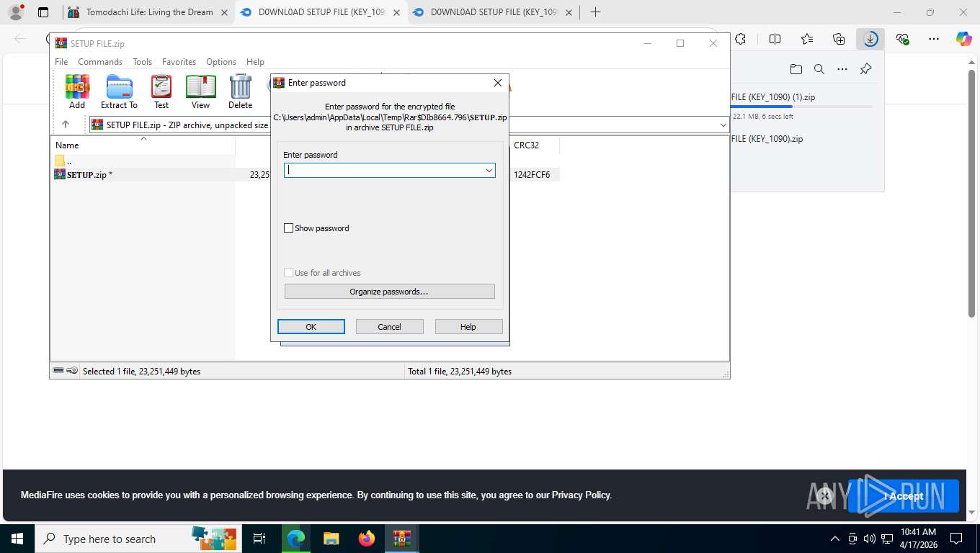
Task: Open Task View on taskbar
Action: pos(259,539)
